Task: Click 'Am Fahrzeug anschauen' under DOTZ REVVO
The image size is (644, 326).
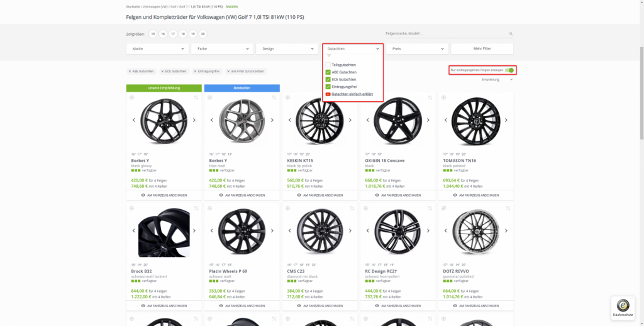Action: [x=476, y=306]
